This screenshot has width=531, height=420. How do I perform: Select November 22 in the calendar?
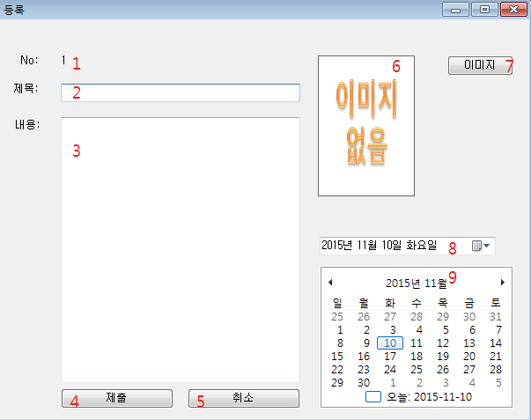tap(337, 369)
